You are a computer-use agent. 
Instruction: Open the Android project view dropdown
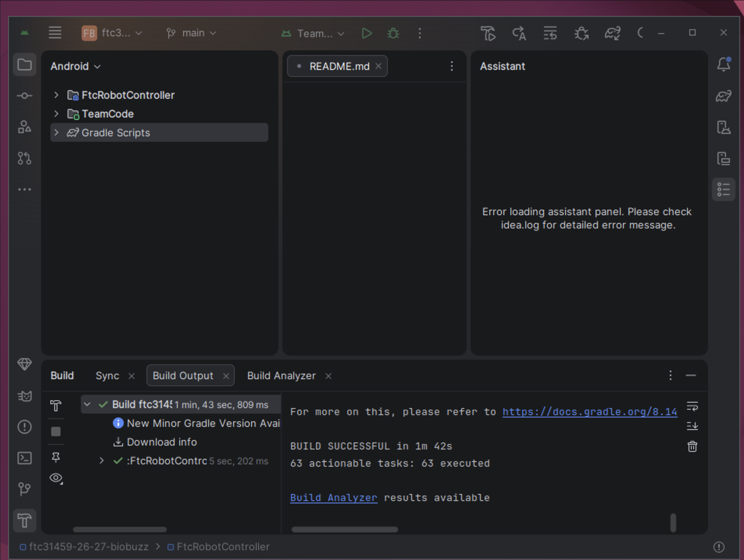(75, 66)
